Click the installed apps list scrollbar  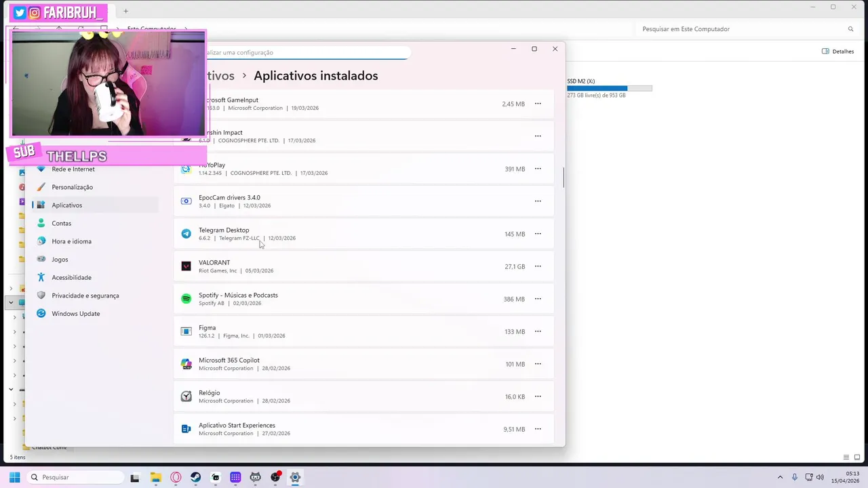(x=563, y=177)
